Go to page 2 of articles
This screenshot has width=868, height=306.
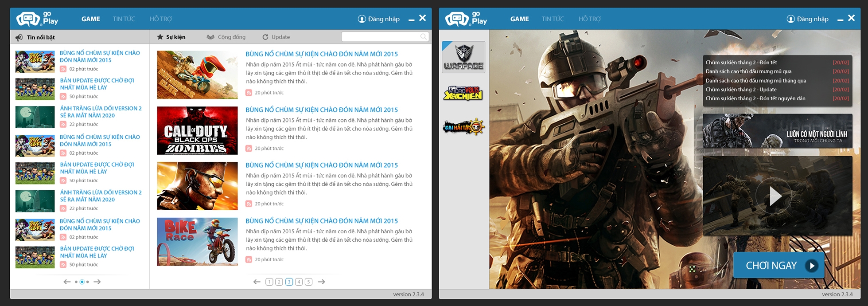(279, 282)
